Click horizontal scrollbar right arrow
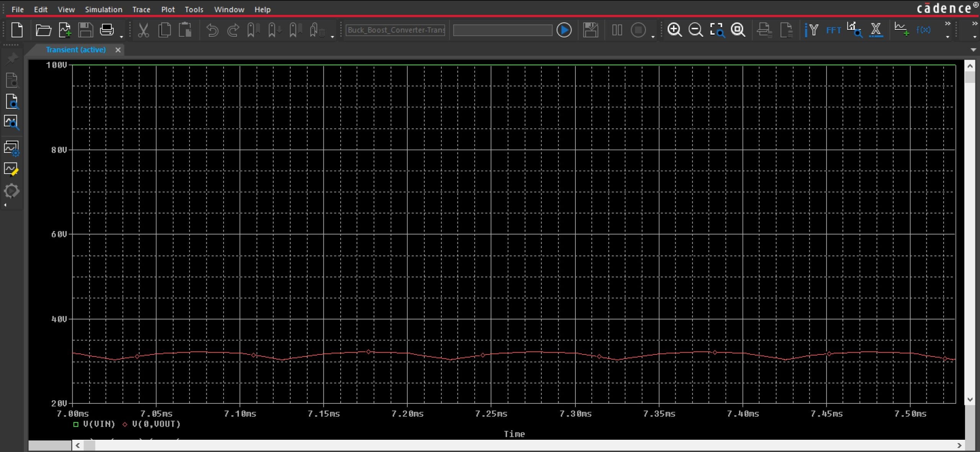The image size is (980, 452). tap(959, 445)
